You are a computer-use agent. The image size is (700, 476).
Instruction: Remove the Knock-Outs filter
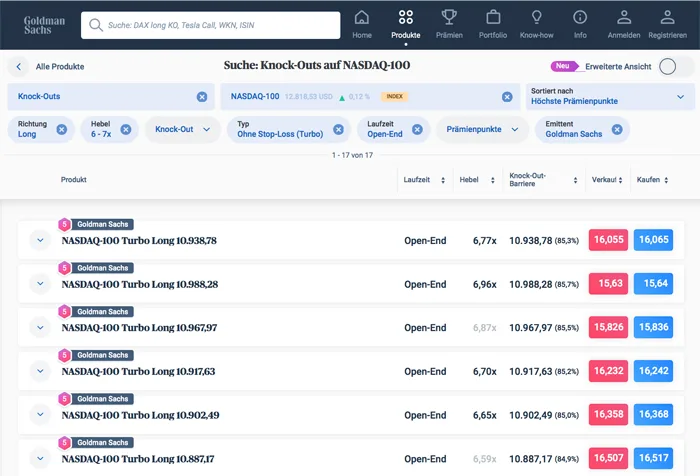[202, 96]
